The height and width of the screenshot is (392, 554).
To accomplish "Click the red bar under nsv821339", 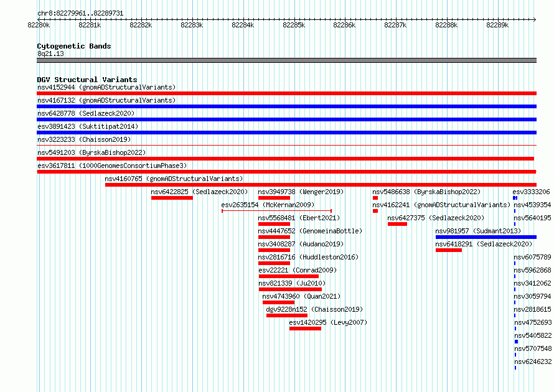I will click(x=290, y=289).
